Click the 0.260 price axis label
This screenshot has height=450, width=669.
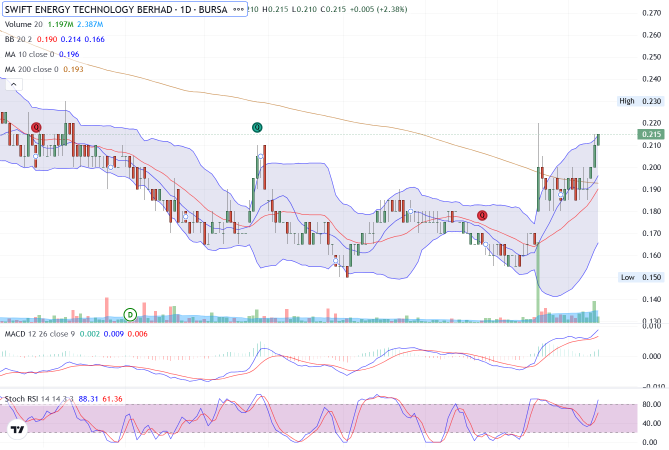(x=652, y=35)
